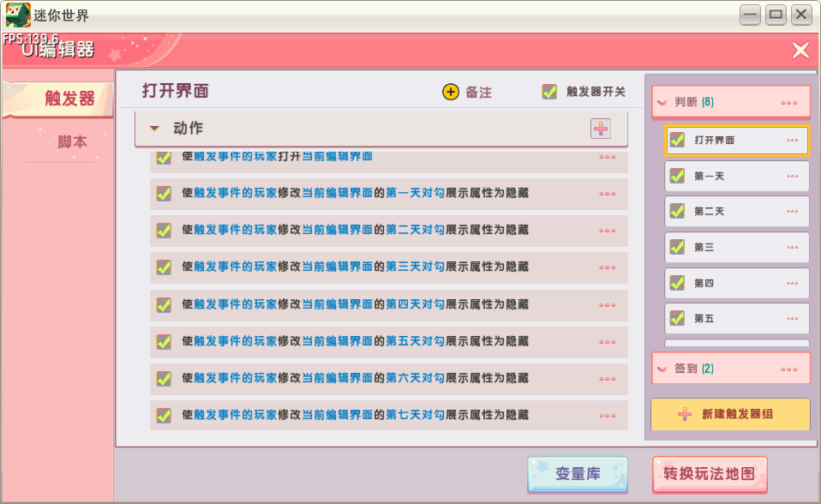
Task: Click the 转换玩法地图 button
Action: (x=710, y=474)
